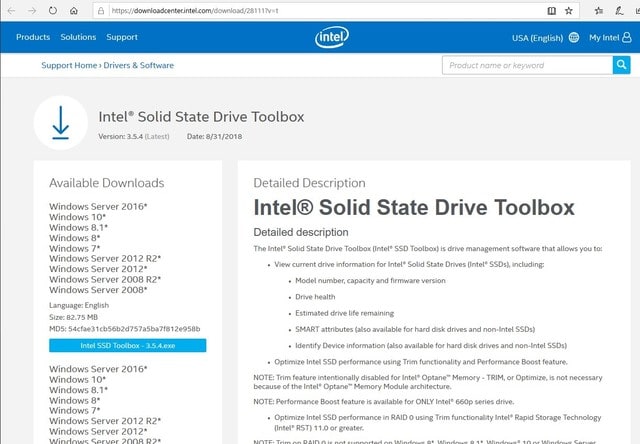Image resolution: width=640 pixels, height=444 pixels.
Task: Download Intel SSD Toolbox - 3.5.4.exe
Action: 128,345
